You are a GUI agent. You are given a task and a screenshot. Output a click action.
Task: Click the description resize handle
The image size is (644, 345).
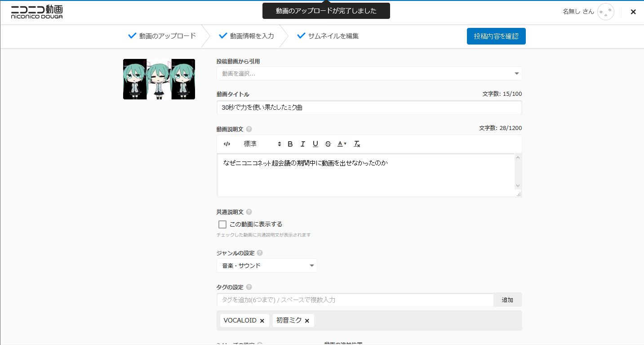519,194
